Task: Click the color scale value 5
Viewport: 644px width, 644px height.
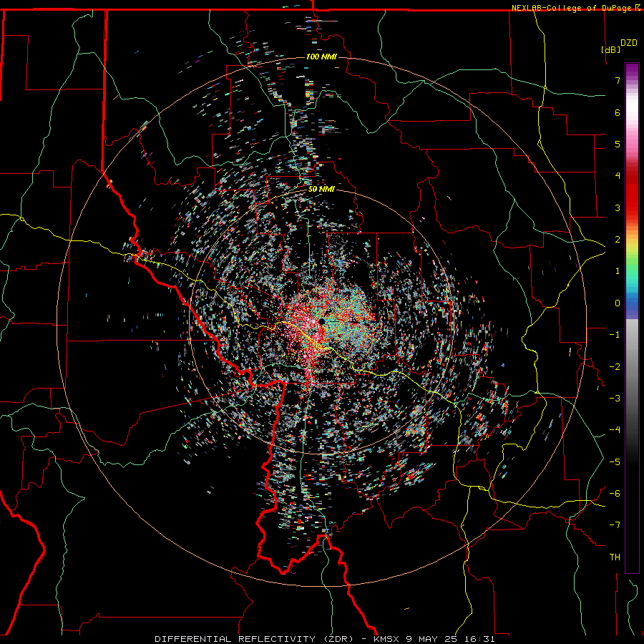Action: (618, 144)
